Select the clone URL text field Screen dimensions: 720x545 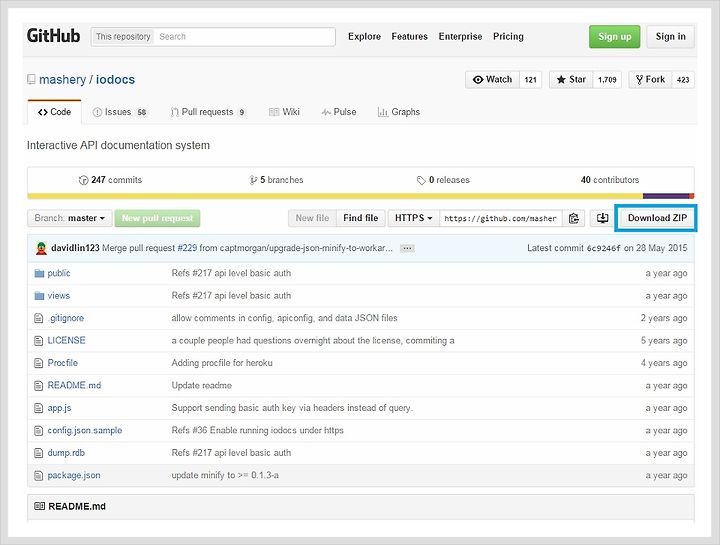tap(501, 218)
